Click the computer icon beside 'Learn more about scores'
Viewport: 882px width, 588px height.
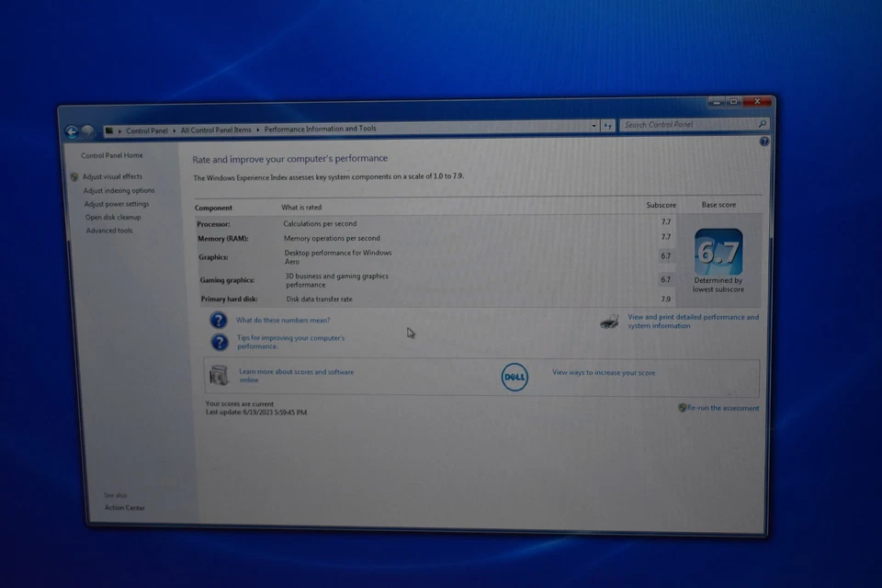click(218, 375)
